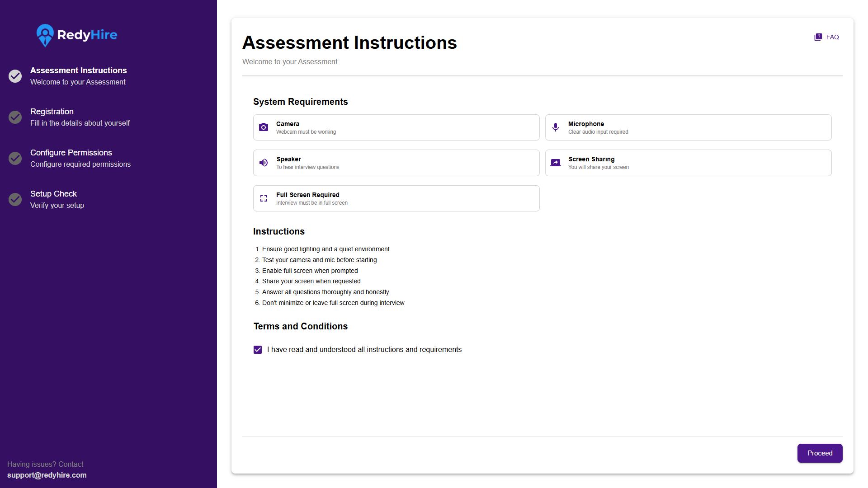
Task: Click 'Clear audio input required' text
Action: click(x=598, y=132)
